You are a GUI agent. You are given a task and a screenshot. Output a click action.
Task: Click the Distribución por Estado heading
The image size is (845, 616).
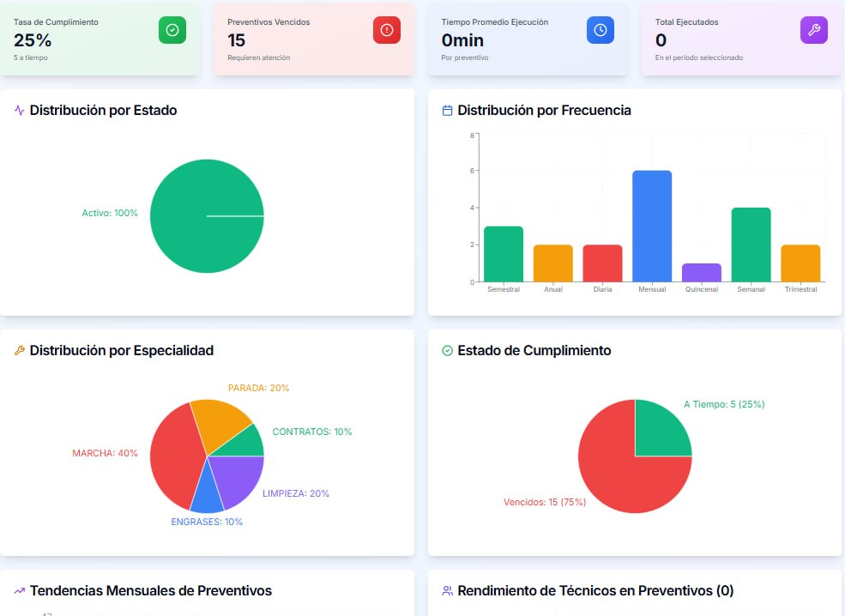pyautogui.click(x=104, y=111)
